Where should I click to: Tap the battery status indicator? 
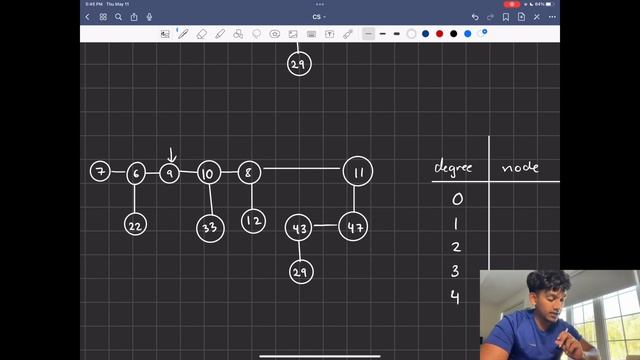coord(548,4)
